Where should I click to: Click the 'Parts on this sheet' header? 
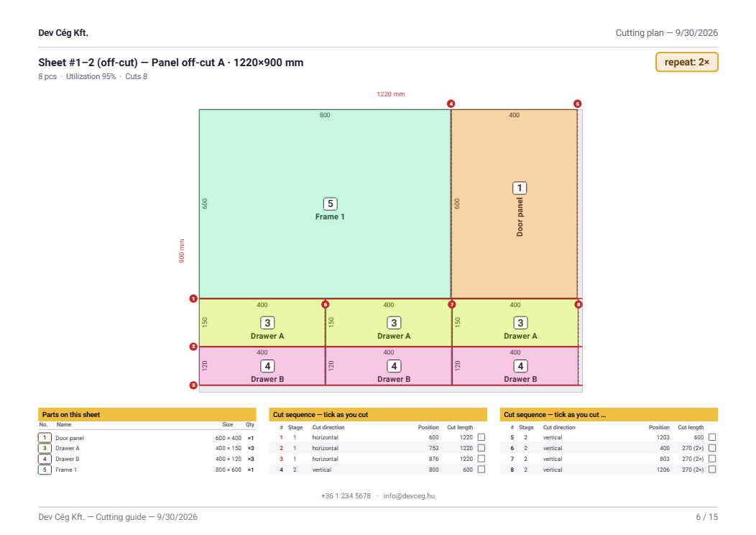click(x=147, y=414)
